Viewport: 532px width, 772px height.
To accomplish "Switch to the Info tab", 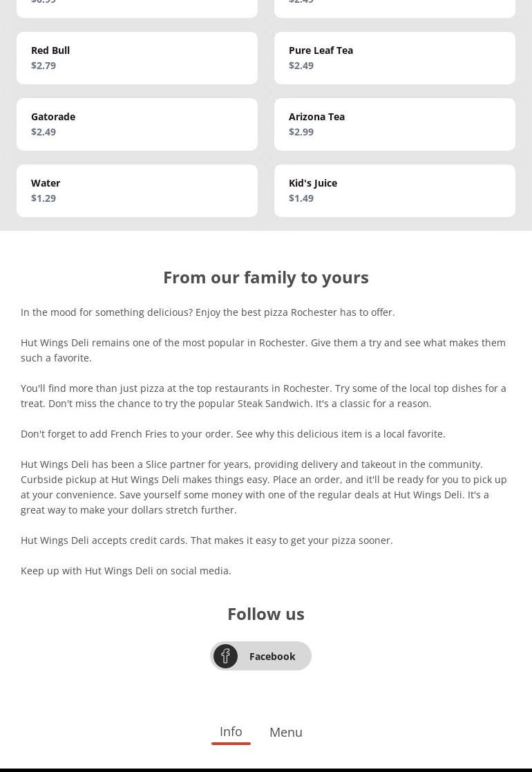I will [231, 731].
